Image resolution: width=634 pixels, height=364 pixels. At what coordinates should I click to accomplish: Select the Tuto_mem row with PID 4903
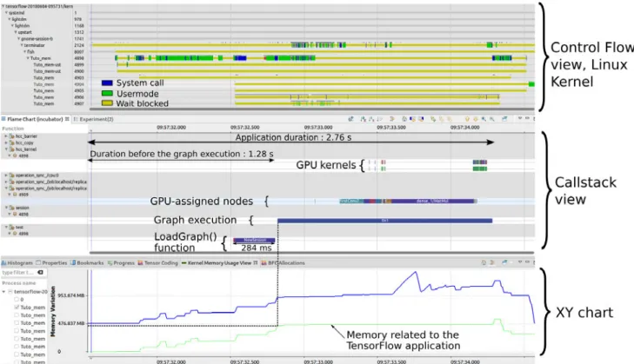[x=43, y=77]
